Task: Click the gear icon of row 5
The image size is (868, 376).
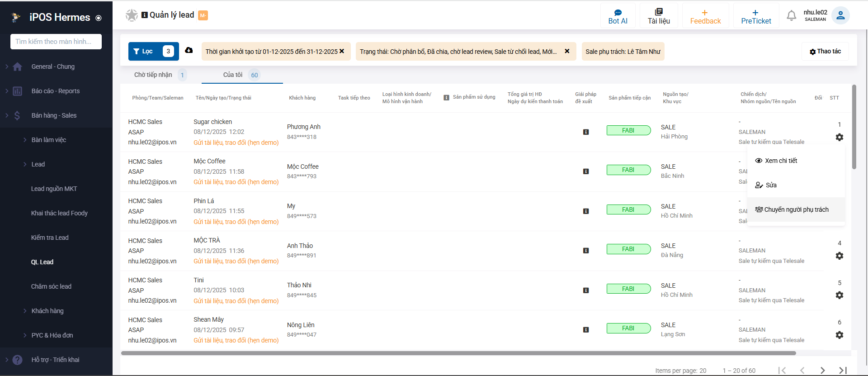Action: (840, 295)
